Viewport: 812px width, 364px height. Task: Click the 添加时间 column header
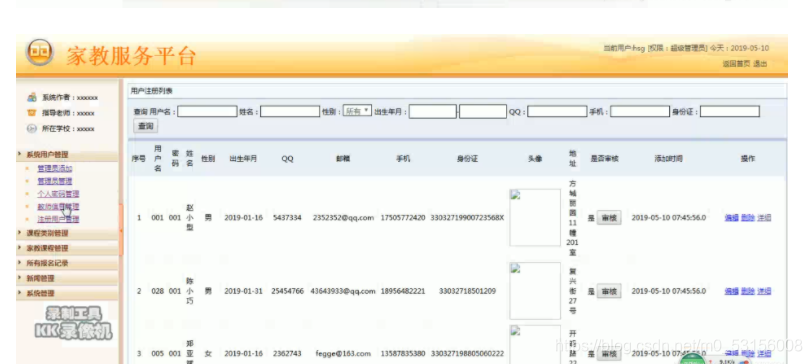[669, 159]
